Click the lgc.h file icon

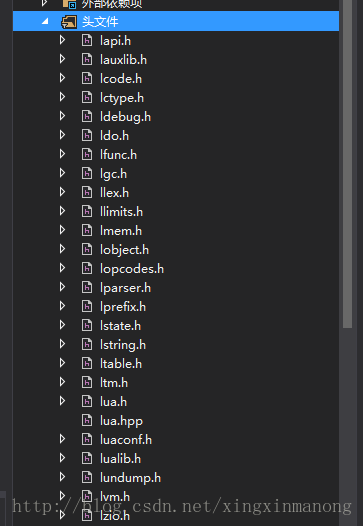pyautogui.click(x=87, y=173)
